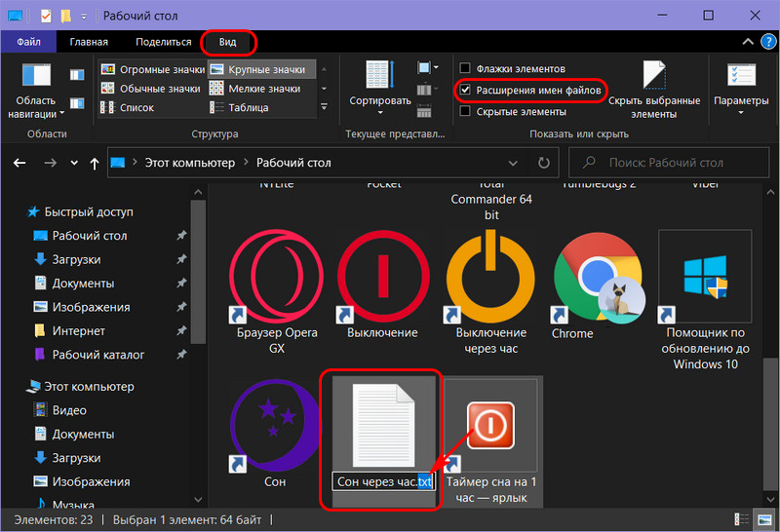This screenshot has width=780, height=532.
Task: Select Обычные значки layout
Action: pyautogui.click(x=150, y=89)
